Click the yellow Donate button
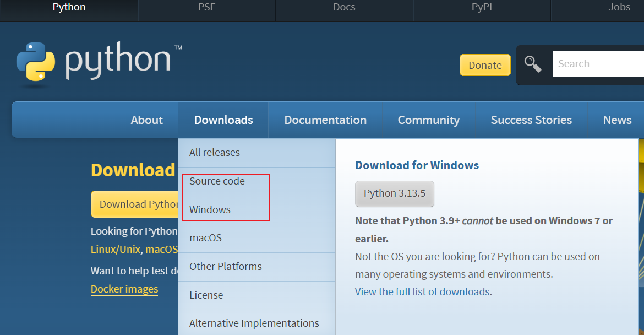The image size is (644, 335). coord(485,65)
